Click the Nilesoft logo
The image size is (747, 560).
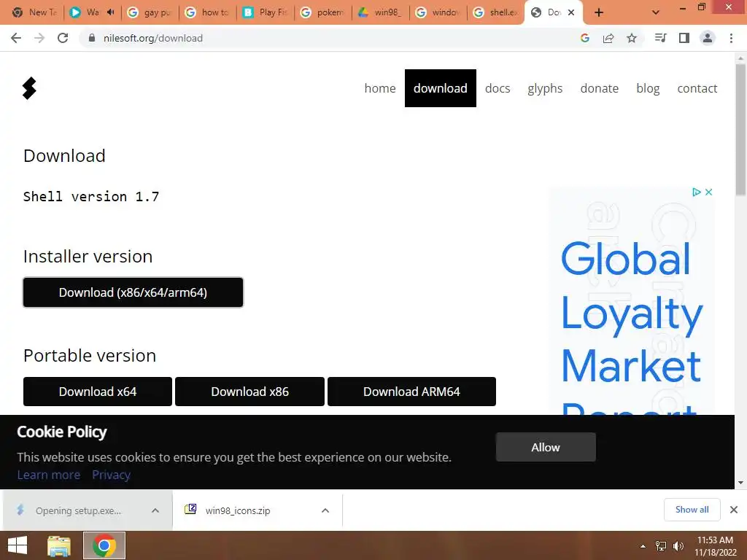[x=29, y=88]
